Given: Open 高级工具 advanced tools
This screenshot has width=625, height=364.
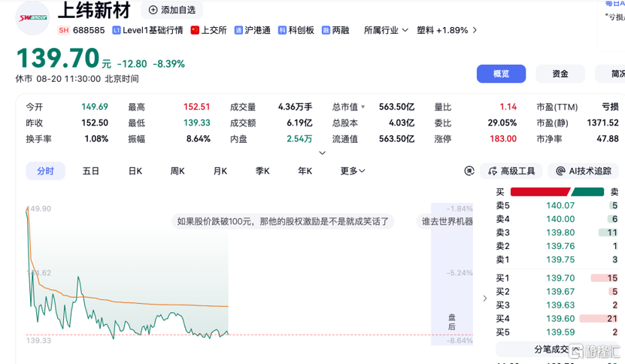Looking at the screenshot, I should click(x=511, y=171).
